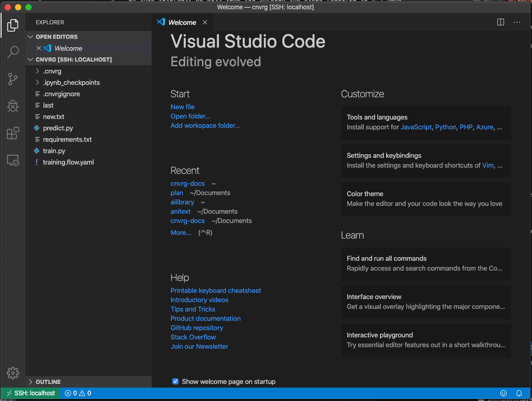Screen dimensions: 532x401
Task: Click the file icon beside .cnvrgignore
Action: click(x=37, y=94)
